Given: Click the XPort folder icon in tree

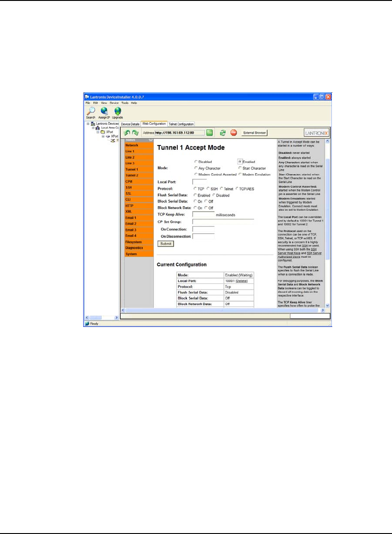Looking at the screenshot, I should [103, 132].
